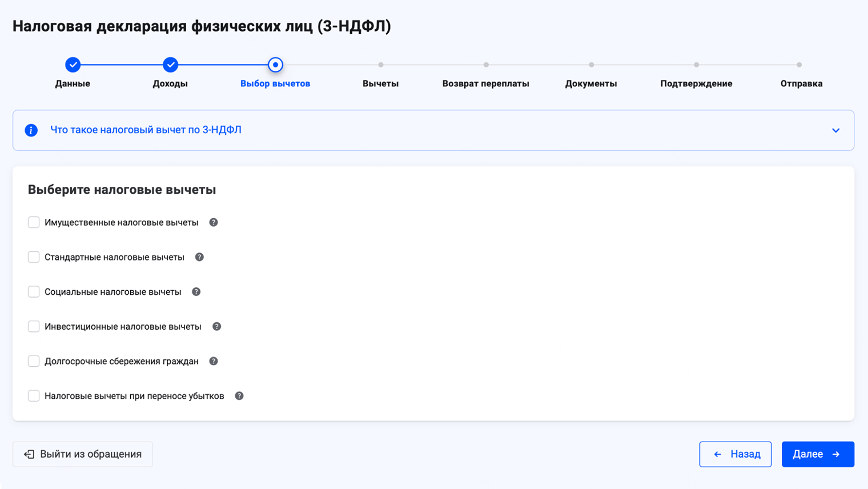Select Долгосрочные сбережения граждан checkbox
868x489 pixels.
[34, 361]
